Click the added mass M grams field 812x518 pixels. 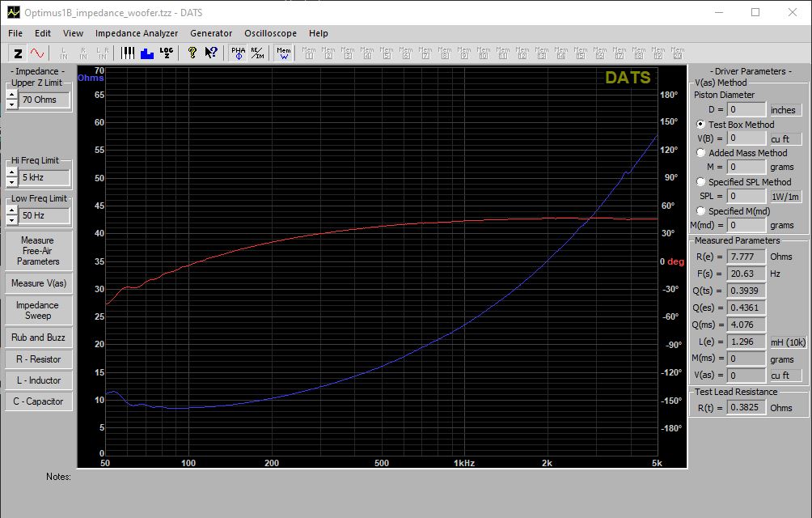(x=746, y=167)
